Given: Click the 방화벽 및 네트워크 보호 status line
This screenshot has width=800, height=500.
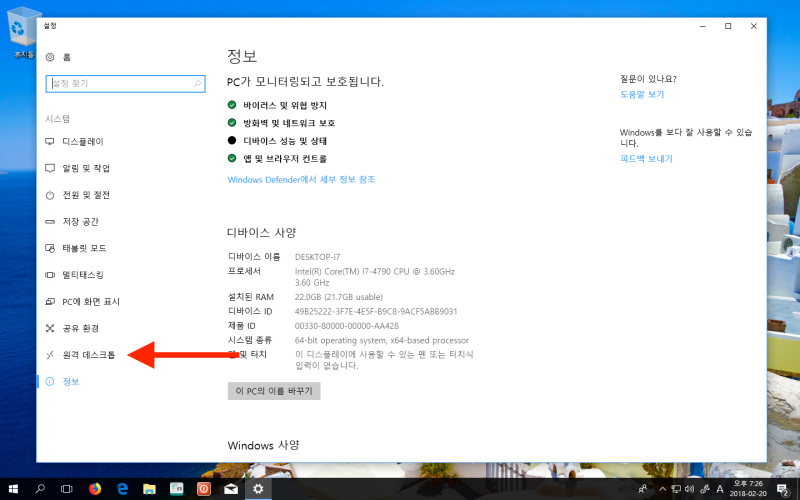Looking at the screenshot, I should tap(281, 123).
